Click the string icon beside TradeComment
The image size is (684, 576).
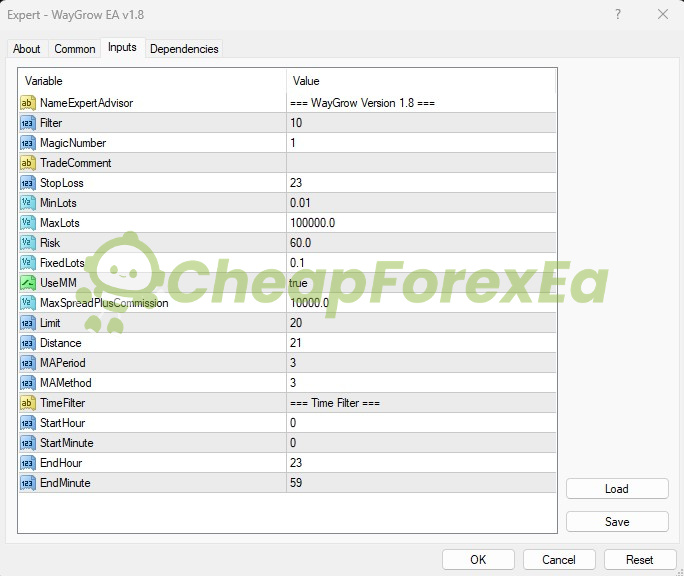(27, 163)
